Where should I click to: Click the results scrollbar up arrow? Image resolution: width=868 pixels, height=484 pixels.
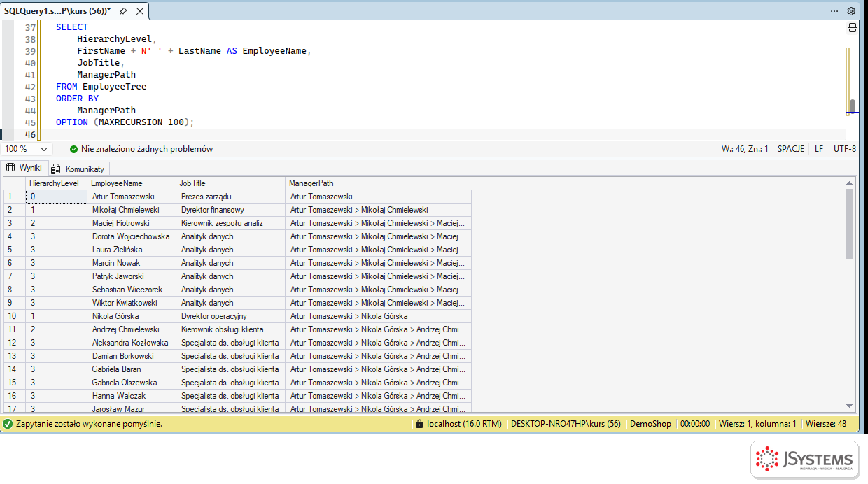tap(850, 183)
